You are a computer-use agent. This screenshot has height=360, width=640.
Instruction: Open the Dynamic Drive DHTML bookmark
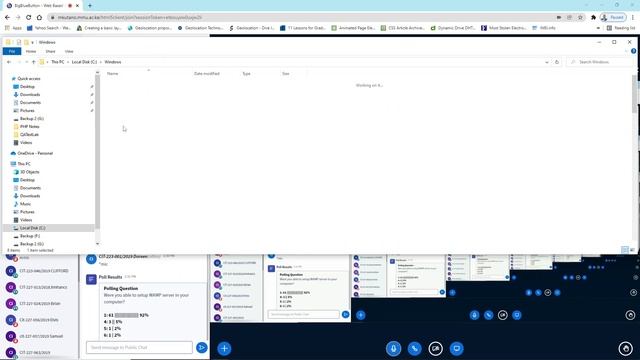pos(453,28)
